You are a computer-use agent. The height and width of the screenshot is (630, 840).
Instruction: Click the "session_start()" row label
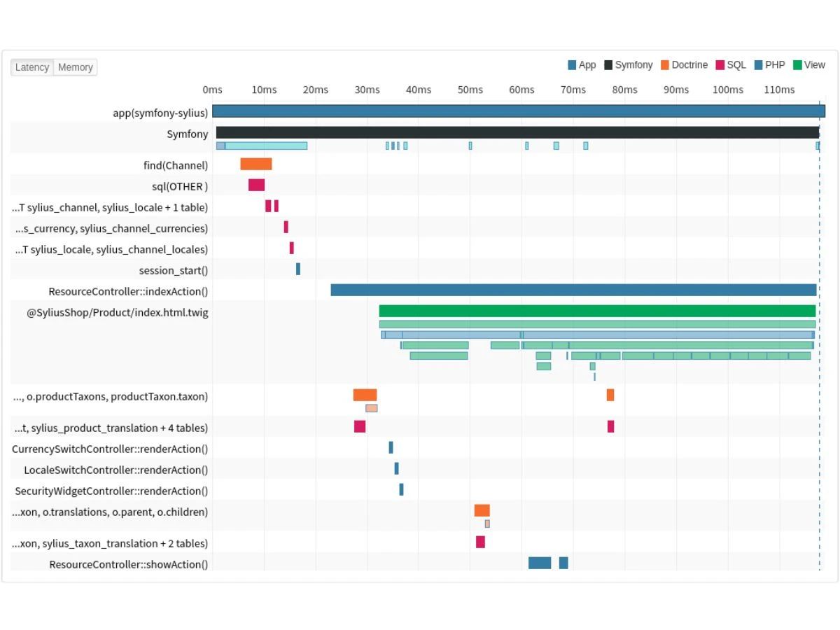point(174,270)
